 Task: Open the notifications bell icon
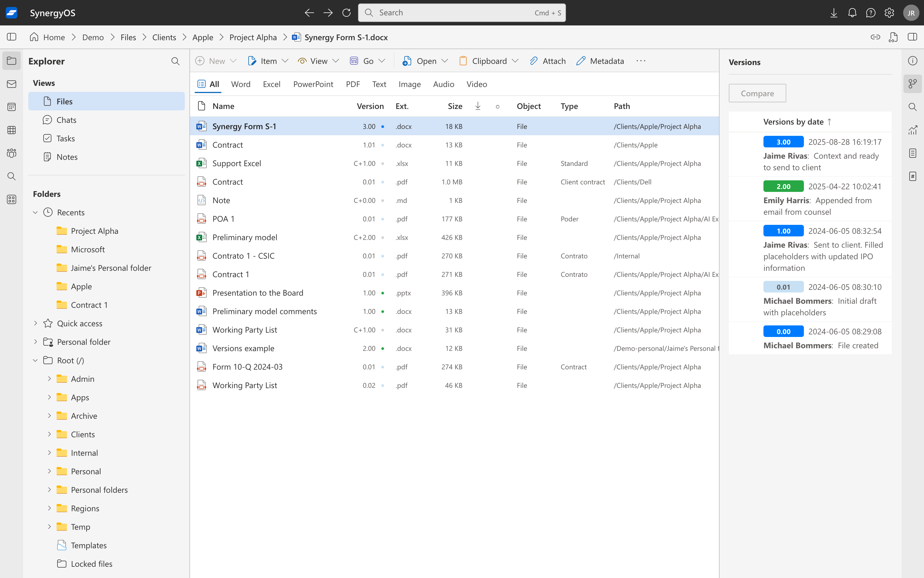tap(852, 13)
